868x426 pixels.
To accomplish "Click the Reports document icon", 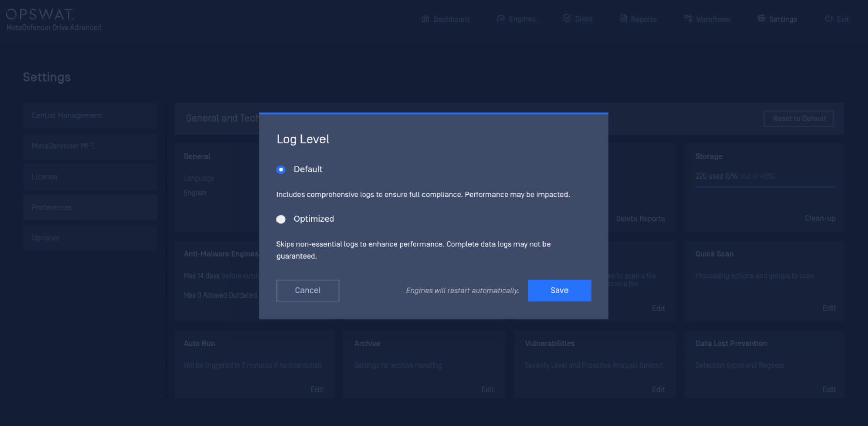I will pos(623,19).
